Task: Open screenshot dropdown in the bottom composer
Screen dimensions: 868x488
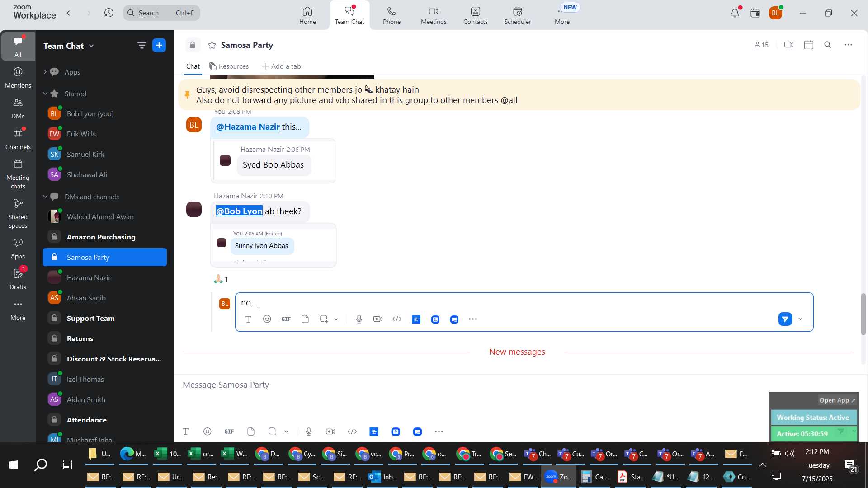Action: [287, 432]
